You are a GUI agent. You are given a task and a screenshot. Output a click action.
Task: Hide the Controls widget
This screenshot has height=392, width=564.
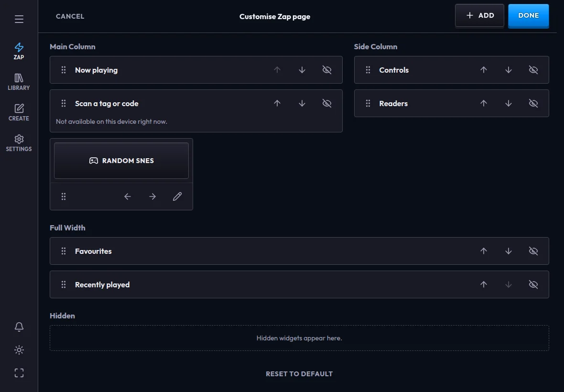click(533, 70)
